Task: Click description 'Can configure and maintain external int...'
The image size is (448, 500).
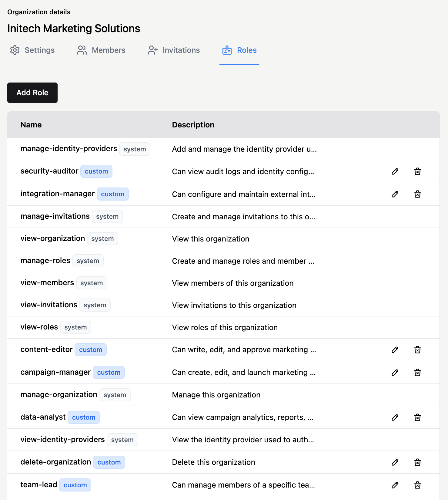Action: coord(244,194)
